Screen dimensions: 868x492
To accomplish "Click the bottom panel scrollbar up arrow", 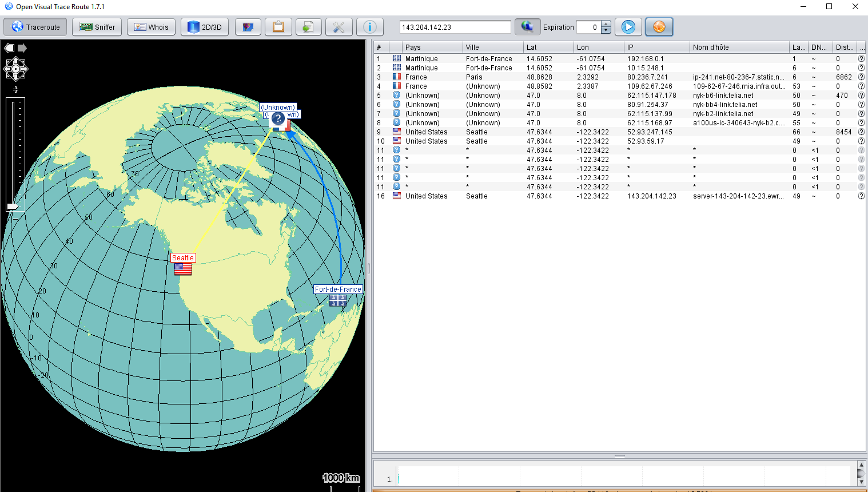I will [x=861, y=465].
